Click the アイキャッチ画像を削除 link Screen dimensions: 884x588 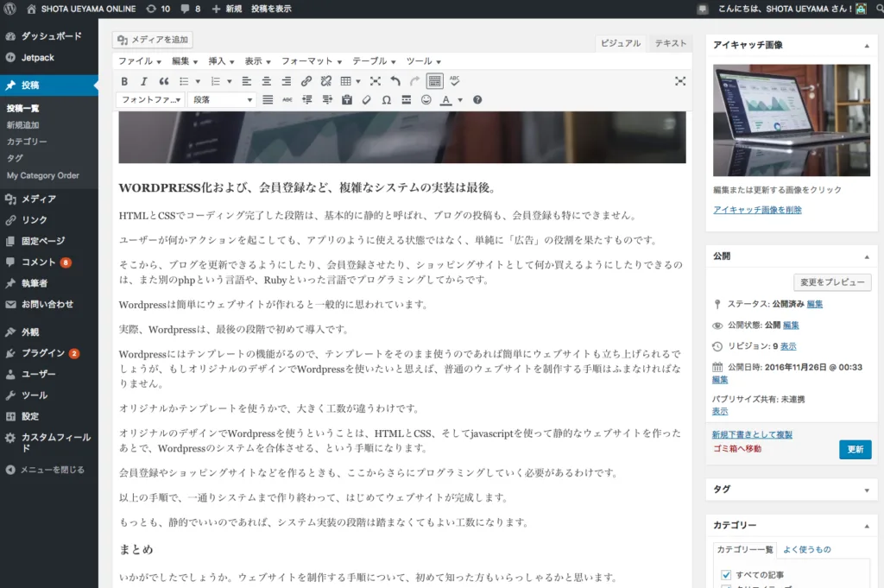point(757,210)
